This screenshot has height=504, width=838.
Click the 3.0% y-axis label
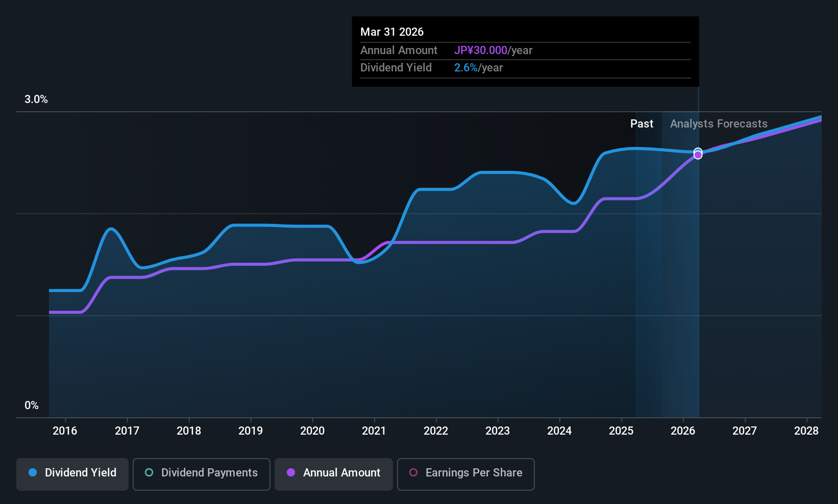tap(36, 99)
